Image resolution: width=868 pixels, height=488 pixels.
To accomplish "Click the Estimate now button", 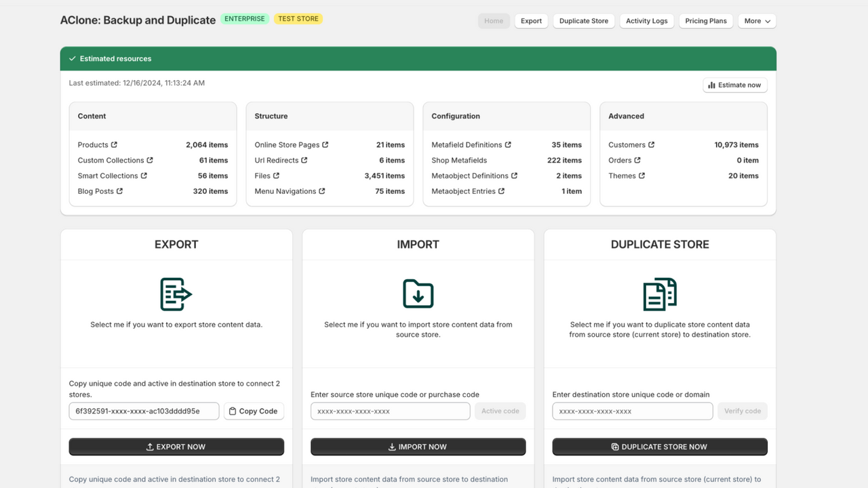I will tap(735, 85).
